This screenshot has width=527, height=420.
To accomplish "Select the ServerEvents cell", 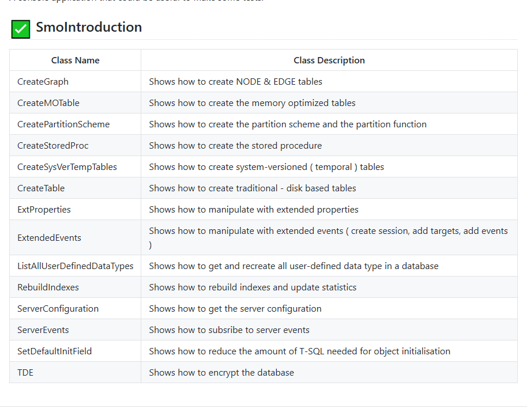I will tap(76, 330).
